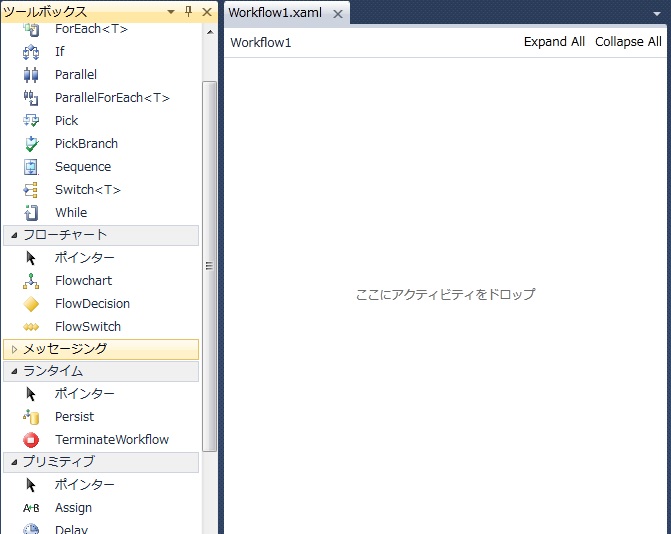Select the red TerminateWorkflow icon
This screenshot has width=671, height=534.
pyautogui.click(x=31, y=440)
